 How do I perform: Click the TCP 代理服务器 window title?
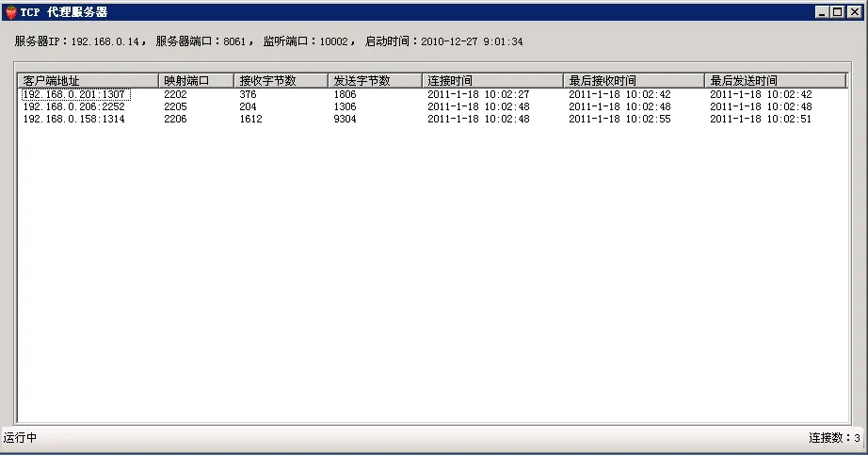[64, 12]
